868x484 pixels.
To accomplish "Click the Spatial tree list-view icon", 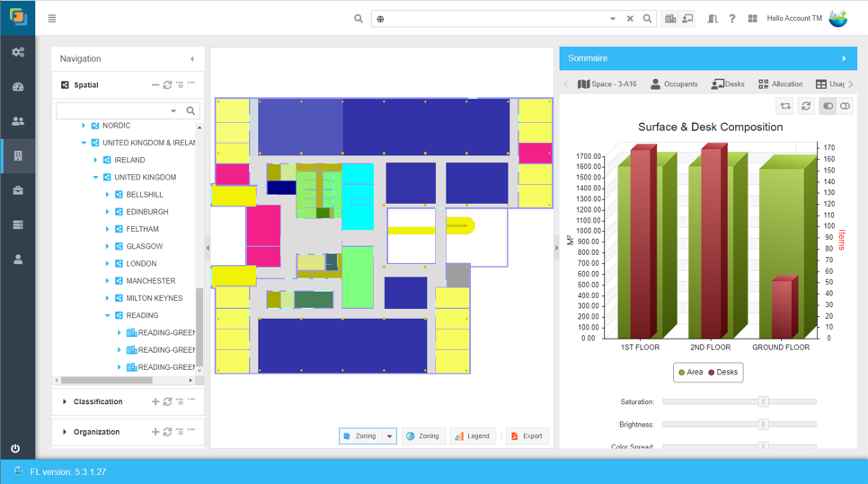I will 180,84.
